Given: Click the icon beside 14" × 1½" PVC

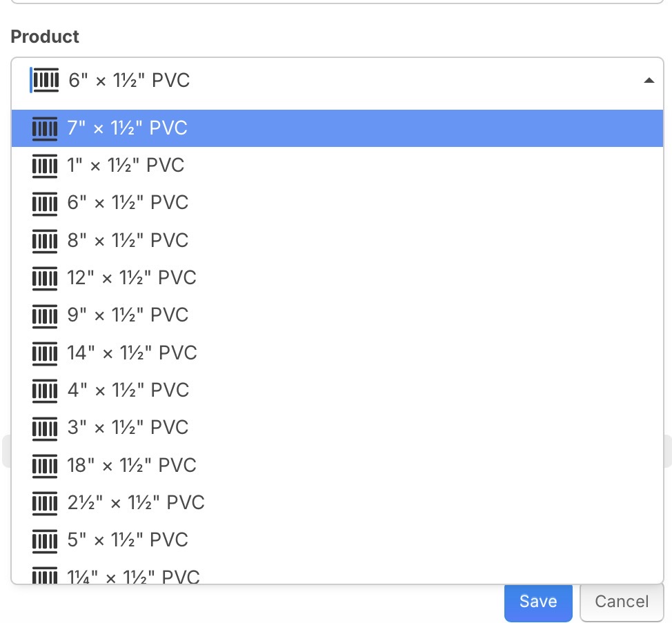Looking at the screenshot, I should coord(45,353).
